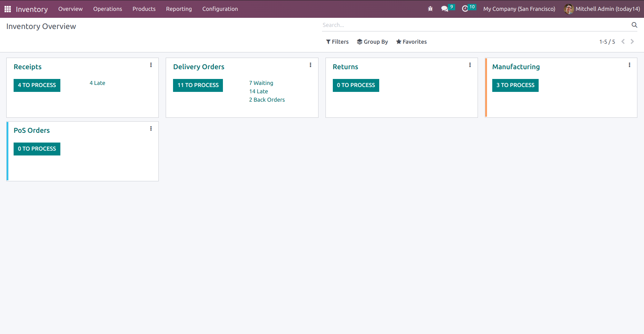Open the Operations menu
This screenshot has width=644, height=334.
tap(107, 9)
